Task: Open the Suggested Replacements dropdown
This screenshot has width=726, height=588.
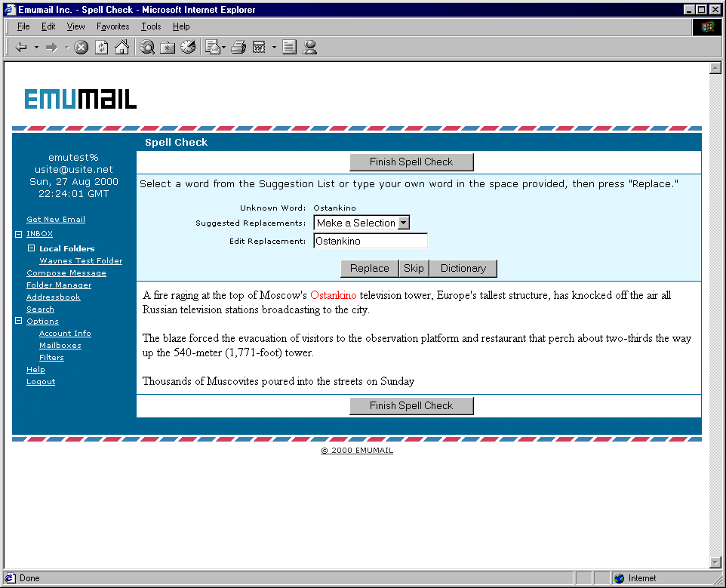Action: coord(361,223)
